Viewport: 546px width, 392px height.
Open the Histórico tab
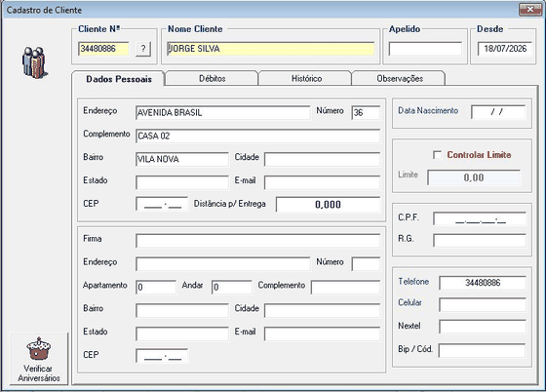coord(306,78)
